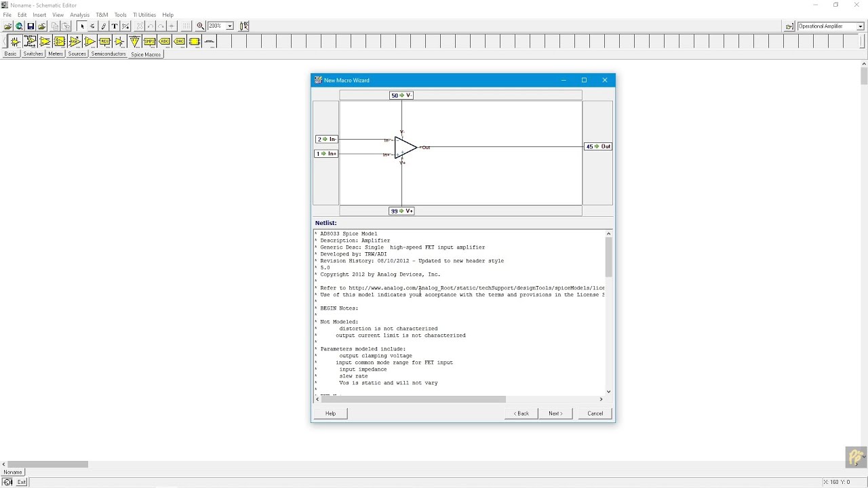The height and width of the screenshot is (488, 868).
Task: Click the netlist scroll down arrow
Action: click(608, 391)
